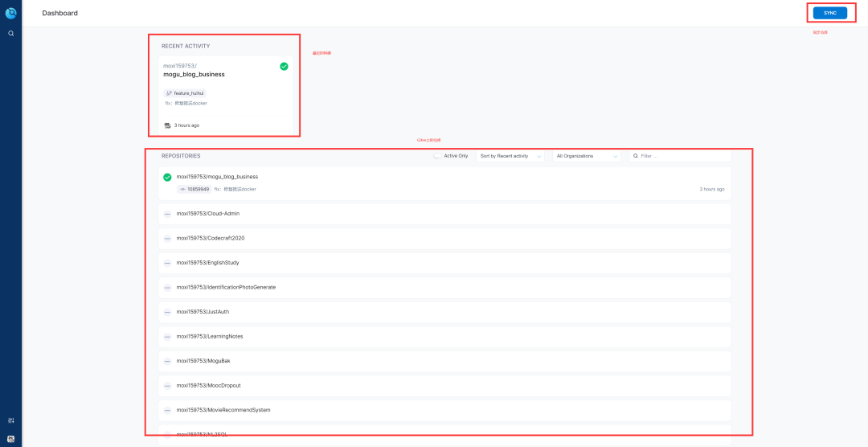Open search from the sidebar magnifier icon

click(x=10, y=33)
